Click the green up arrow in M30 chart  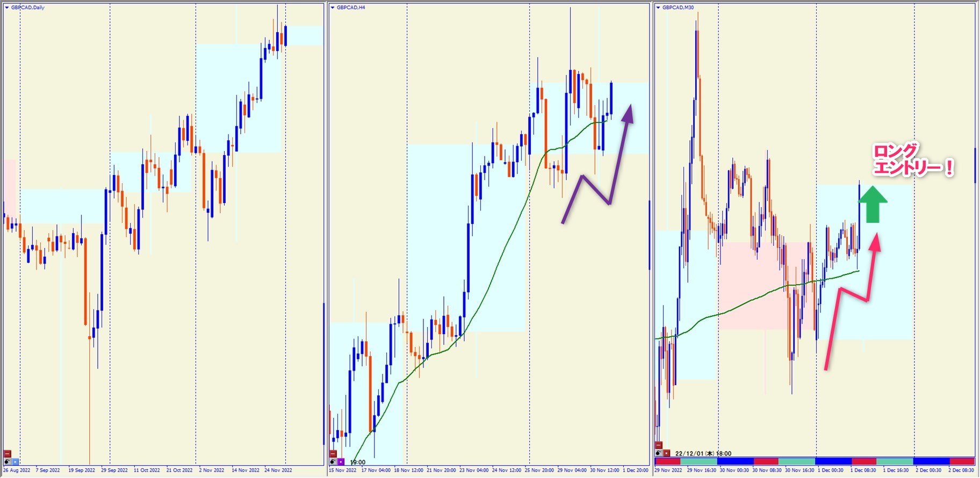click(873, 205)
